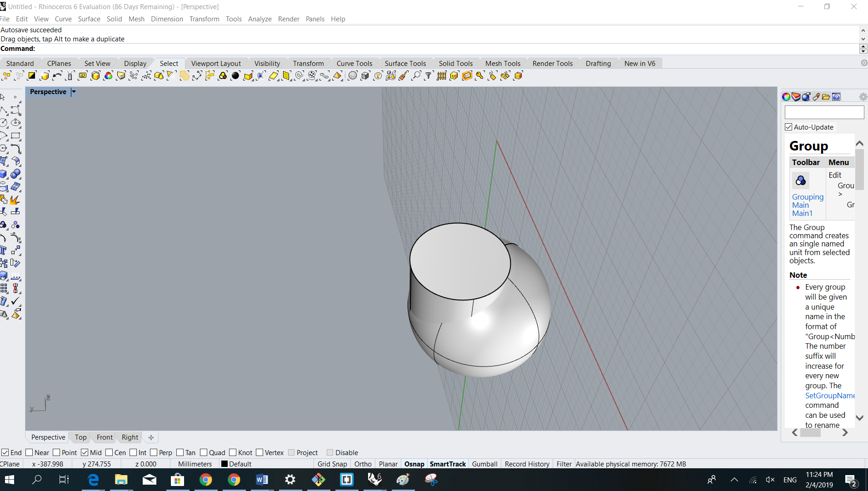868x491 pixels.
Task: Switch to the Curve Tools toolbar tab
Action: (354, 64)
